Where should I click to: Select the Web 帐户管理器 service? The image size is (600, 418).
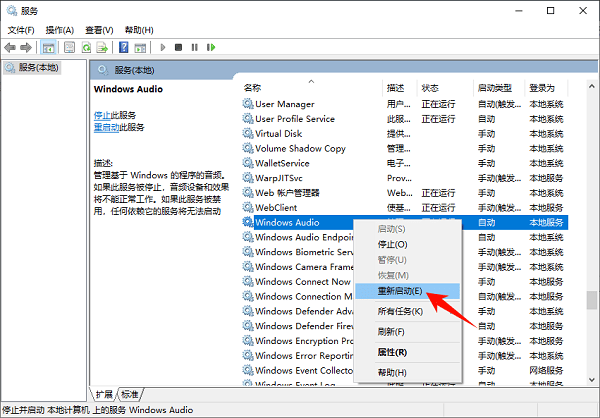click(x=405, y=193)
